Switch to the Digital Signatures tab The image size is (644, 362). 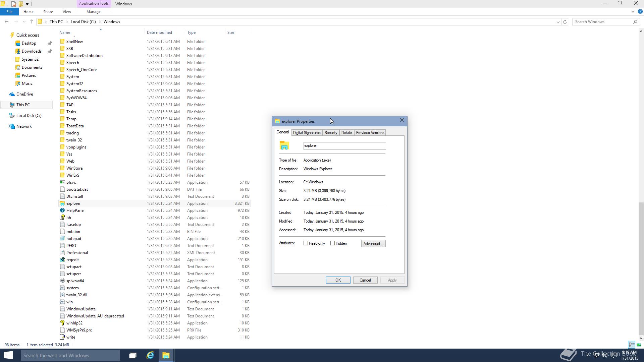tap(307, 133)
